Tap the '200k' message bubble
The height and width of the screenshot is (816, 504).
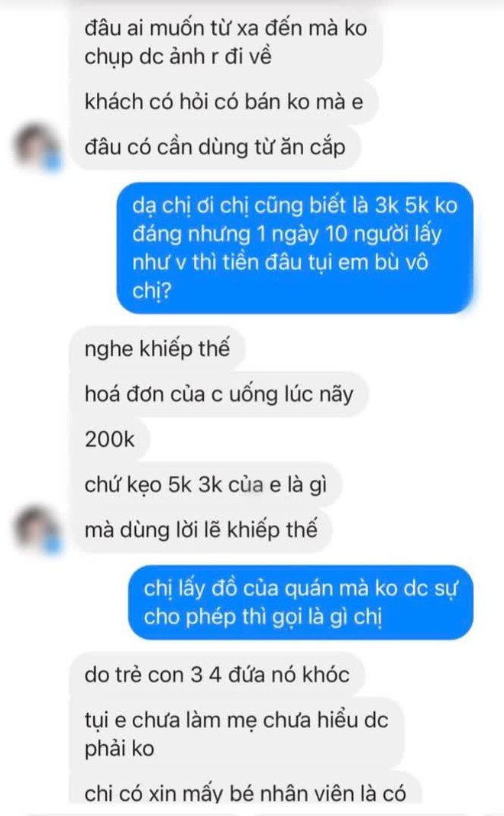(110, 439)
